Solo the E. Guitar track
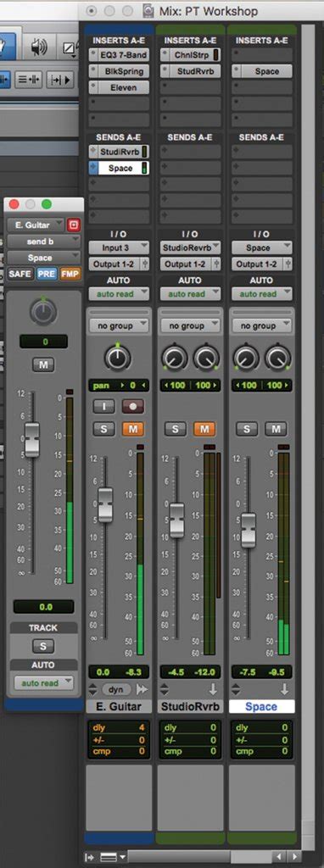324x868 pixels. coord(103,428)
